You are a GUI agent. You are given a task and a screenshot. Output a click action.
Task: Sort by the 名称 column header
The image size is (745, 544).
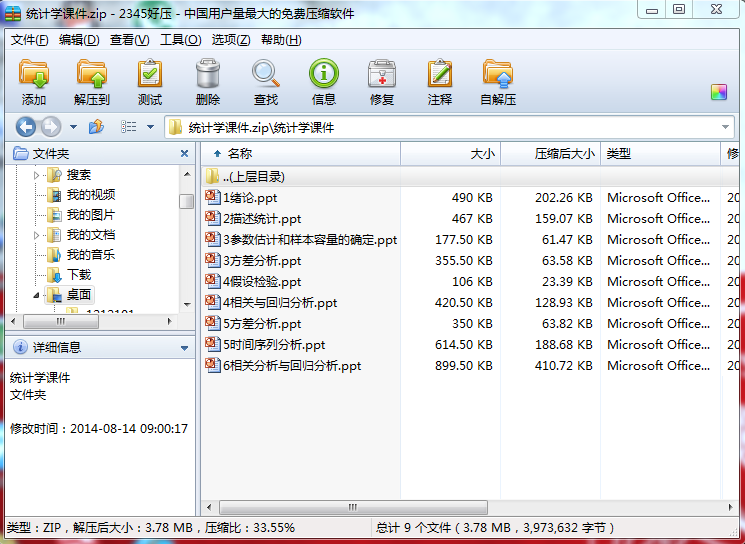[x=301, y=153]
